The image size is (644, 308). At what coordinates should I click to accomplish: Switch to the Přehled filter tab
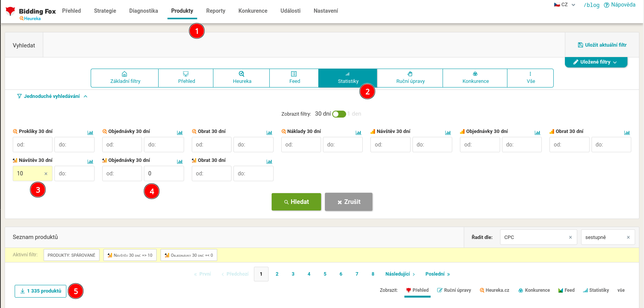pyautogui.click(x=186, y=78)
